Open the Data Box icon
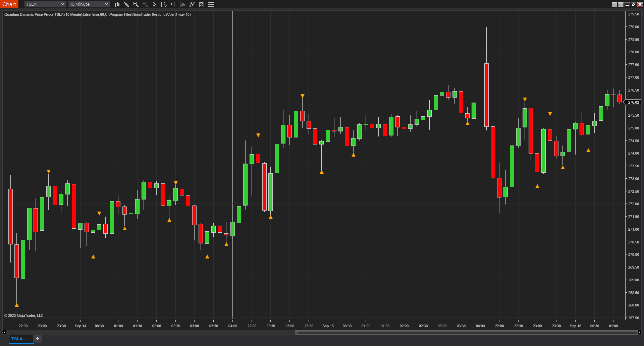This screenshot has height=346, width=644. tap(164, 4)
